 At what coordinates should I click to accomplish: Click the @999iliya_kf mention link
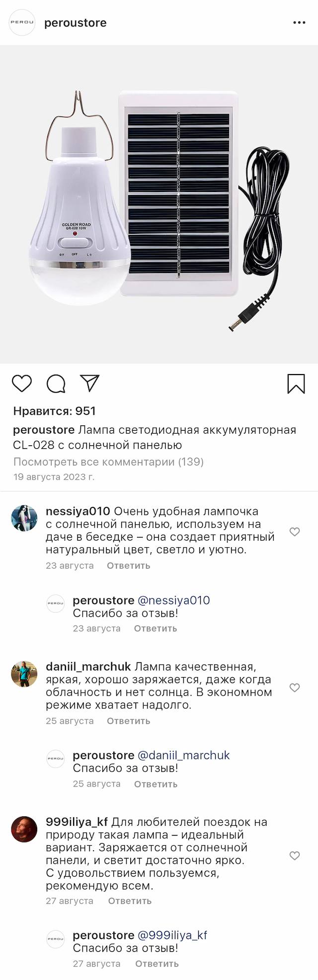coord(172,935)
